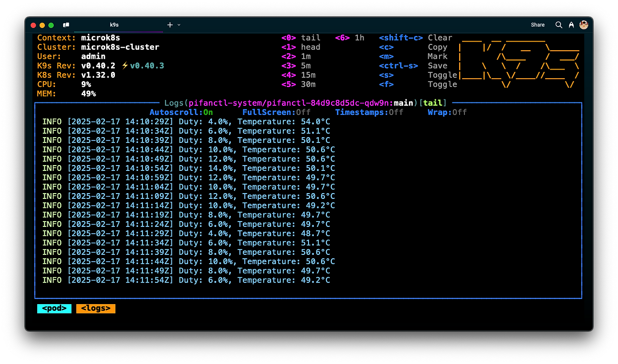Click the log line timestamped 14:11:04Z
The height and width of the screenshot is (364, 618).
tap(189, 187)
